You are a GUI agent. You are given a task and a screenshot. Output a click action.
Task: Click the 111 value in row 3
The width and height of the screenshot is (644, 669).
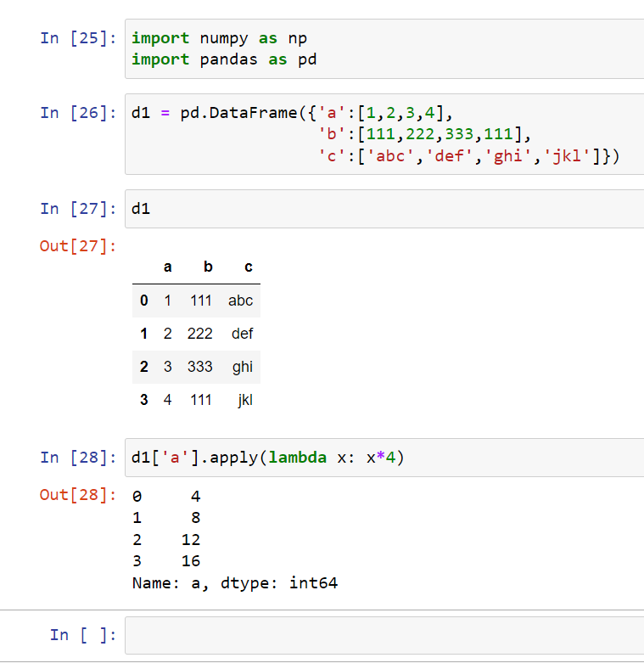[x=201, y=400]
